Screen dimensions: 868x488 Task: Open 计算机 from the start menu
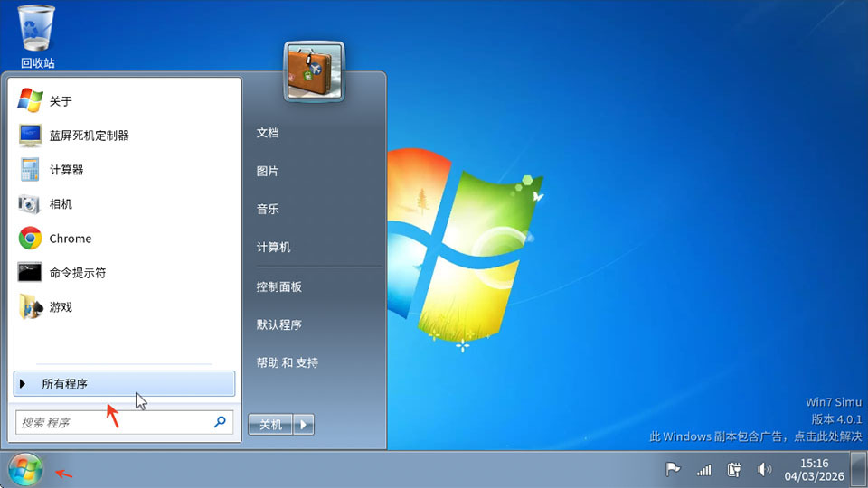(273, 248)
